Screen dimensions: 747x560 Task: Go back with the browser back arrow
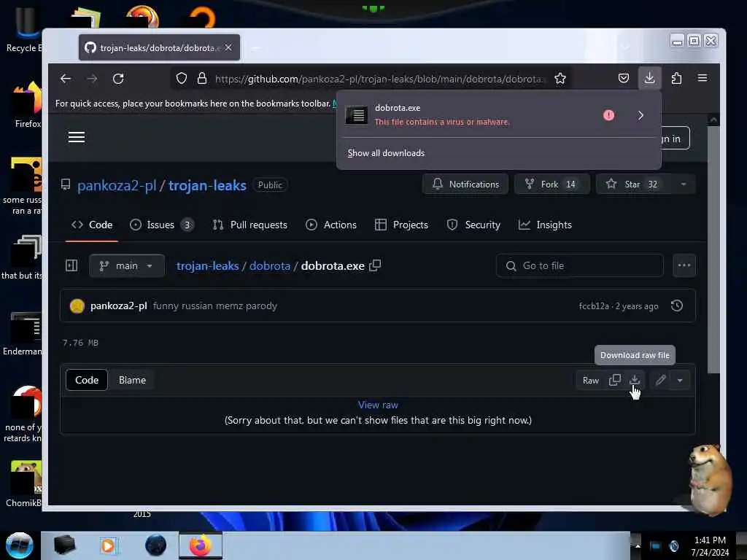click(66, 79)
